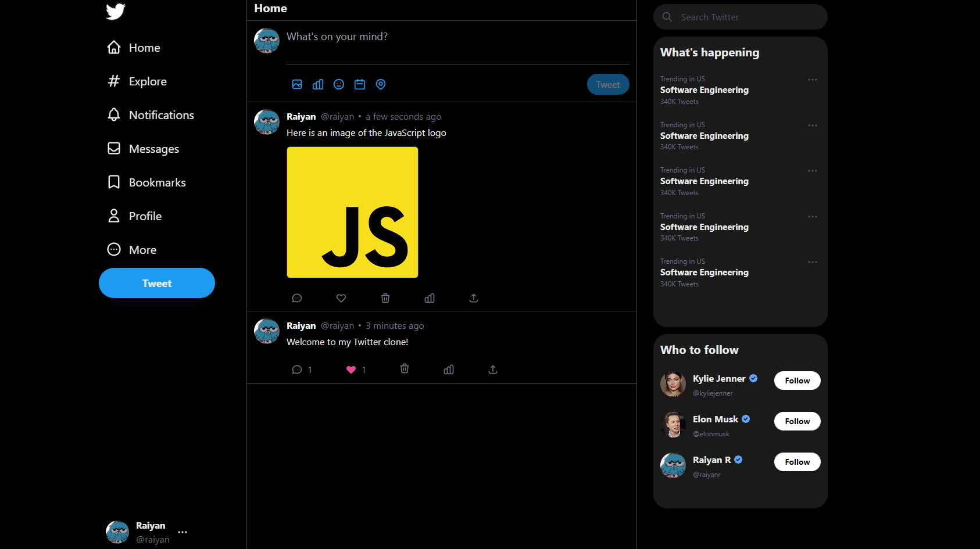Open Home from the sidebar
The height and width of the screenshot is (549, 980).
[134, 48]
